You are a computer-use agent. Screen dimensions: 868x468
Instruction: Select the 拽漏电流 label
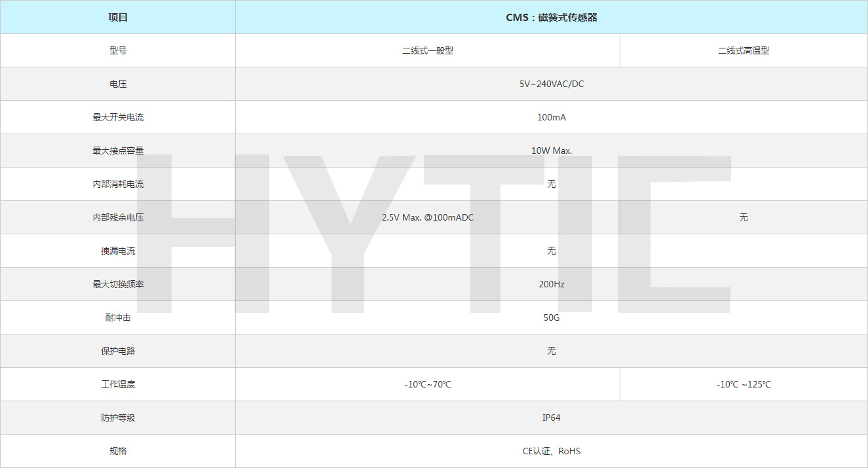click(118, 251)
